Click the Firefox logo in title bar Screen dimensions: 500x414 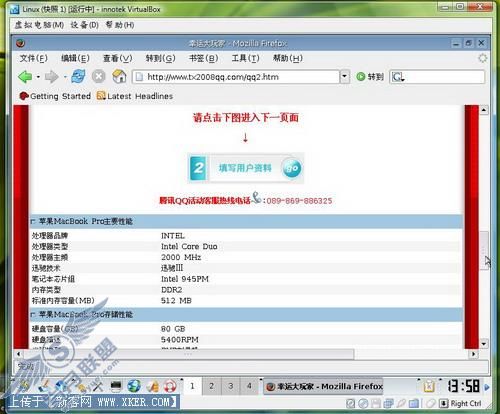tap(21, 43)
